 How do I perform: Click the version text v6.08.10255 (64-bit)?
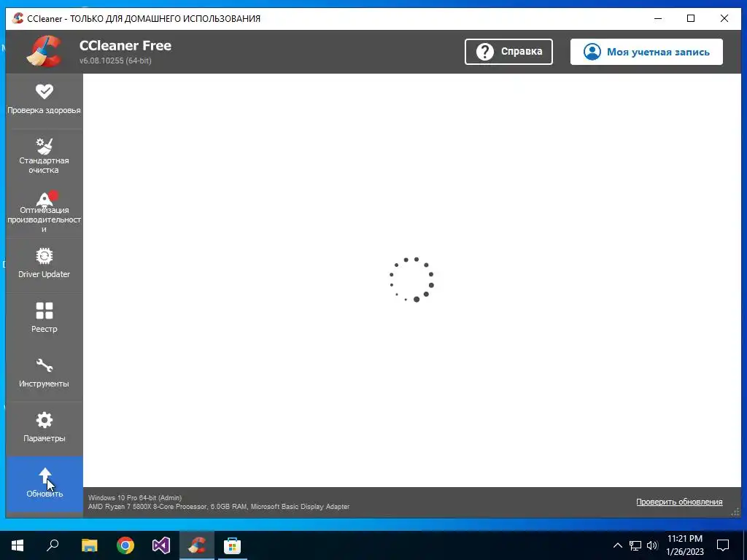[115, 61]
